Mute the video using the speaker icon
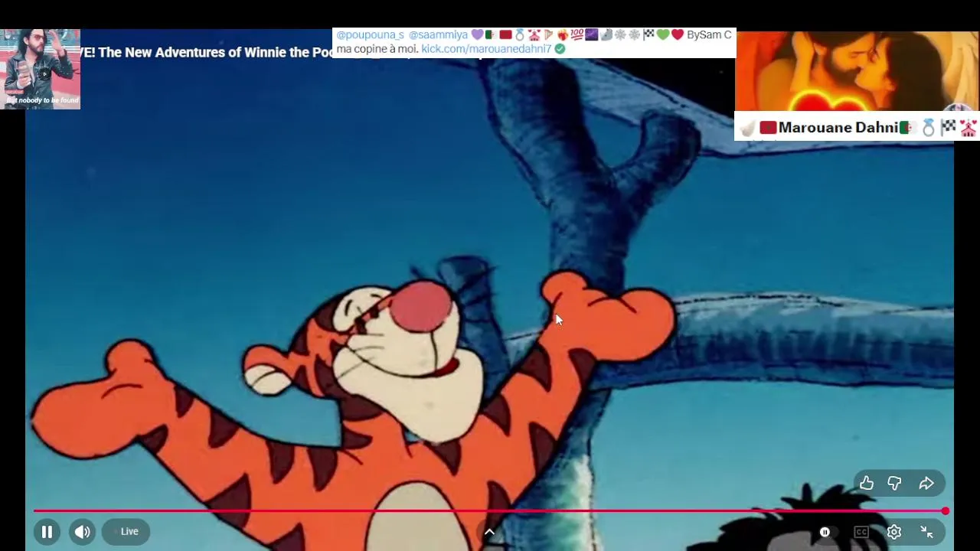This screenshot has height=551, width=980. [x=83, y=532]
